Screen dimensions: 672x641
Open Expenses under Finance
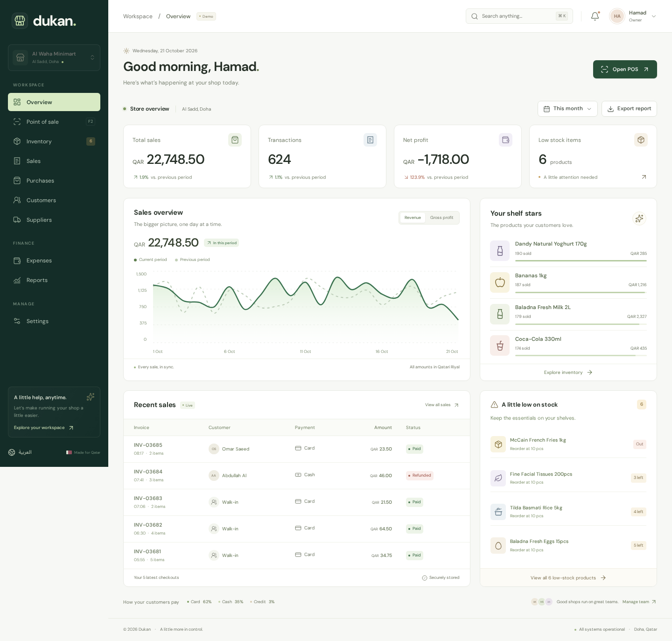tap(54, 261)
